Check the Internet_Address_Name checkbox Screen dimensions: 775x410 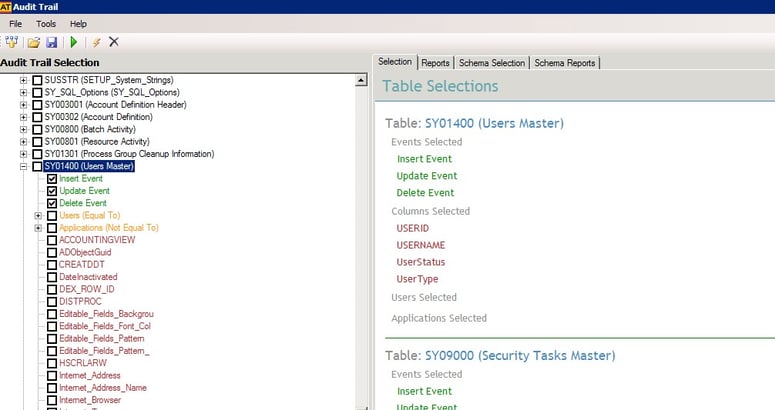click(52, 388)
